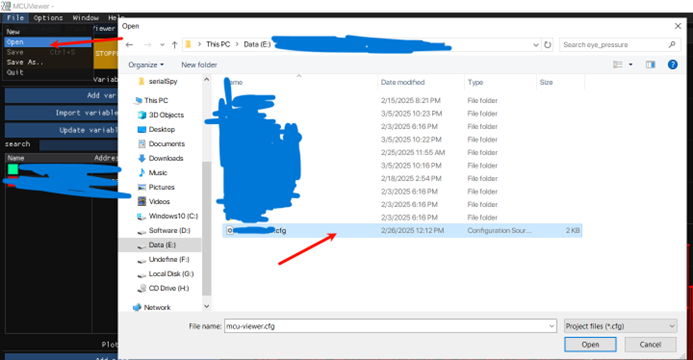Open the dialog help question icon

click(x=672, y=64)
